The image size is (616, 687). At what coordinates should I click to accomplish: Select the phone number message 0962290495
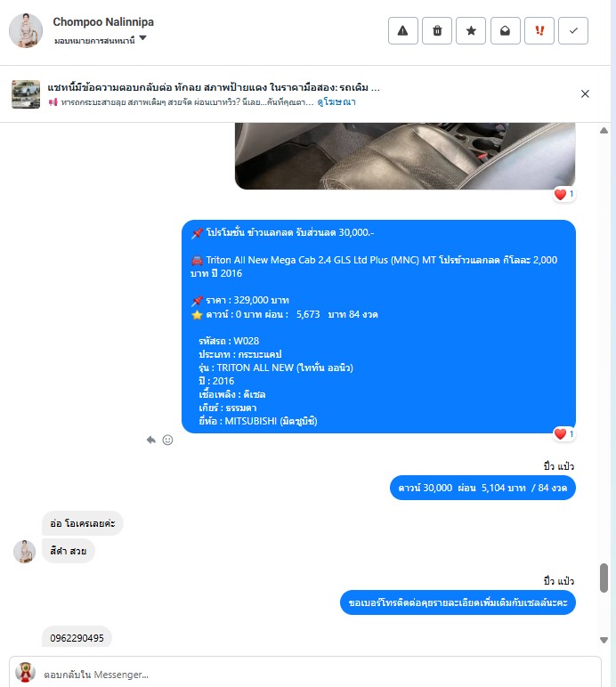[x=77, y=637]
